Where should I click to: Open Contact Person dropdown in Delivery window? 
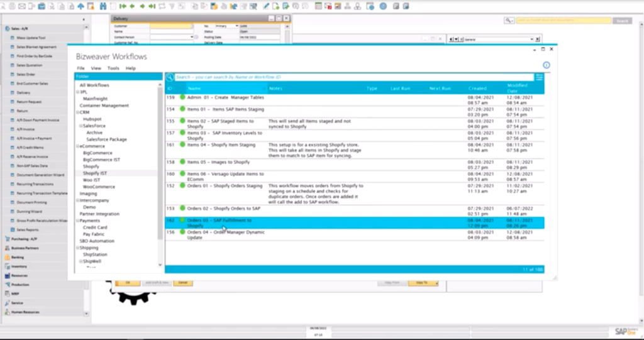(x=192, y=37)
